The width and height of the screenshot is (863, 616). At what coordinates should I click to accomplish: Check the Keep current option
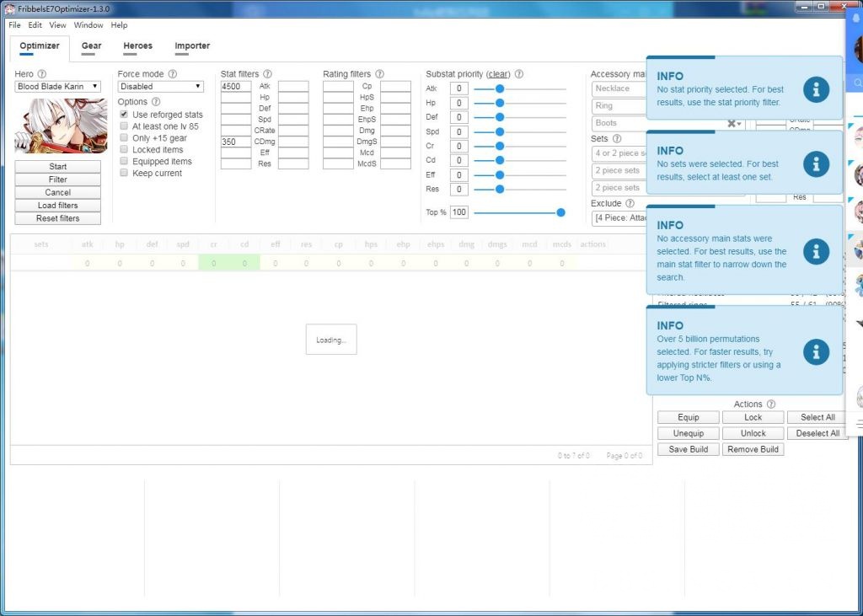[x=125, y=174]
